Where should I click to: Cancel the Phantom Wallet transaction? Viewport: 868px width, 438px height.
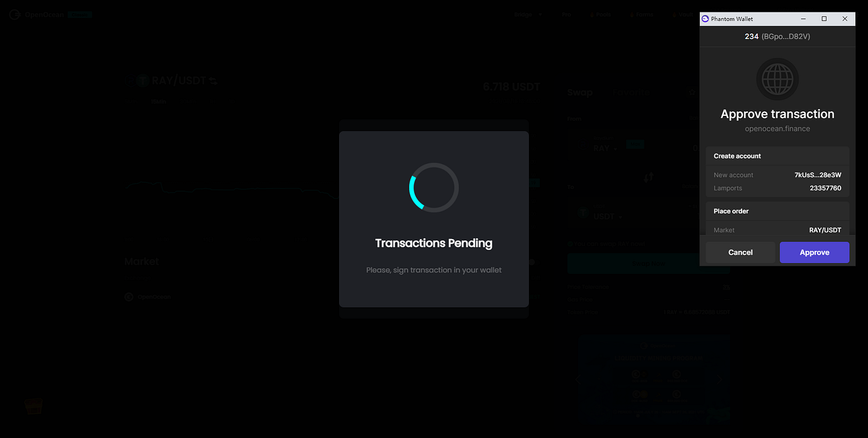tap(740, 252)
